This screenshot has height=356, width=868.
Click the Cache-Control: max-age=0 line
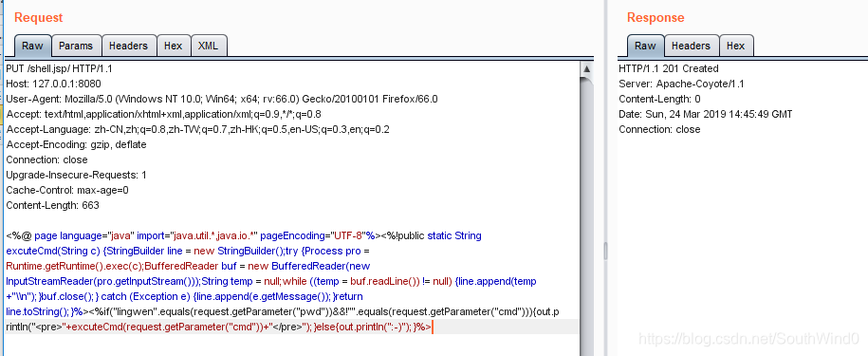pyautogui.click(x=67, y=190)
